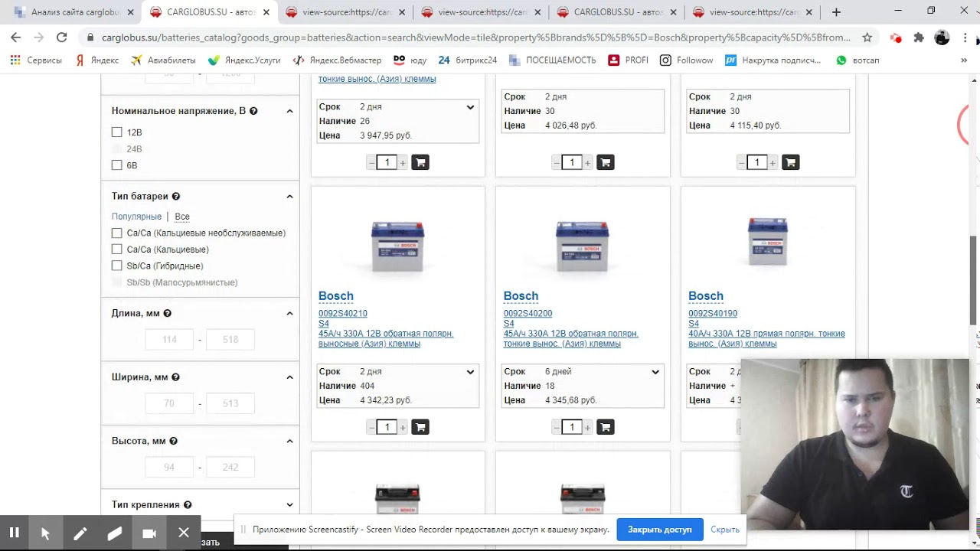Collapse the Длина, мм filter section
The width and height of the screenshot is (980, 551).
tap(289, 313)
